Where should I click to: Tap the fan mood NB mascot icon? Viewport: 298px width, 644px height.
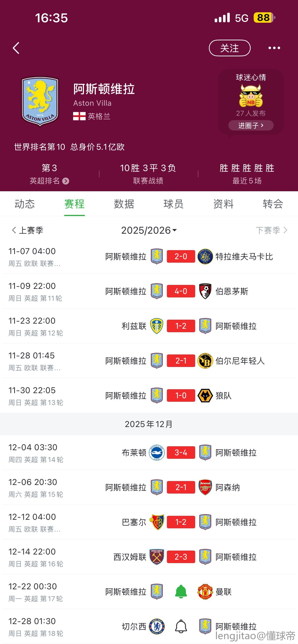click(251, 96)
